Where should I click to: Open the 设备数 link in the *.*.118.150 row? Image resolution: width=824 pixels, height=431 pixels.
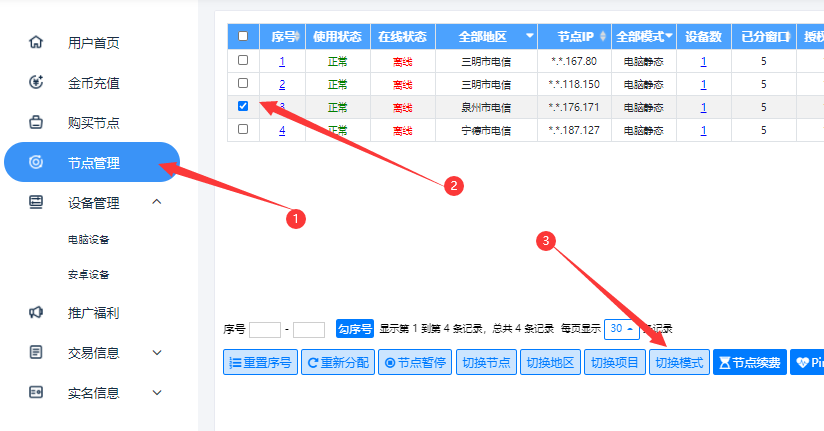click(x=704, y=85)
